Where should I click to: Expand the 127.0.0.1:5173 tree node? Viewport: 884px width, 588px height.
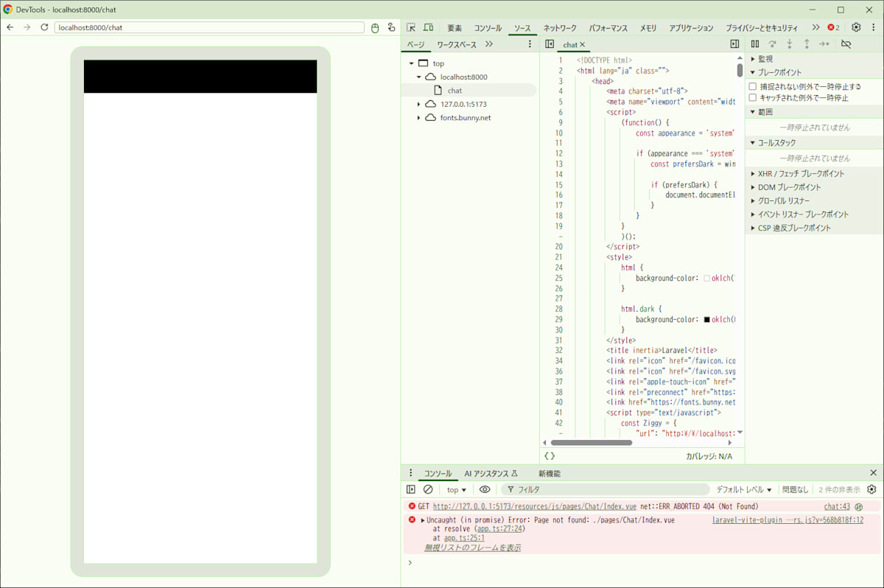419,104
